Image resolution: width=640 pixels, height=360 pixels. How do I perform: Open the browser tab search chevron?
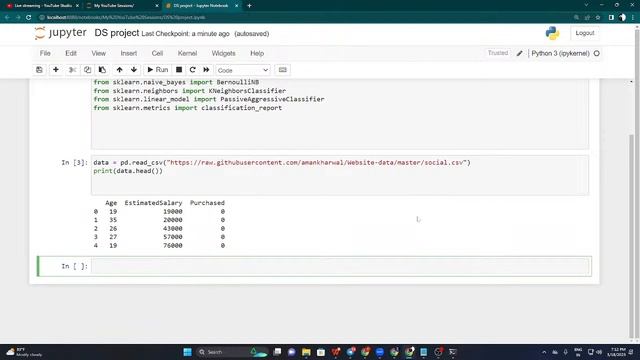coord(586,5)
